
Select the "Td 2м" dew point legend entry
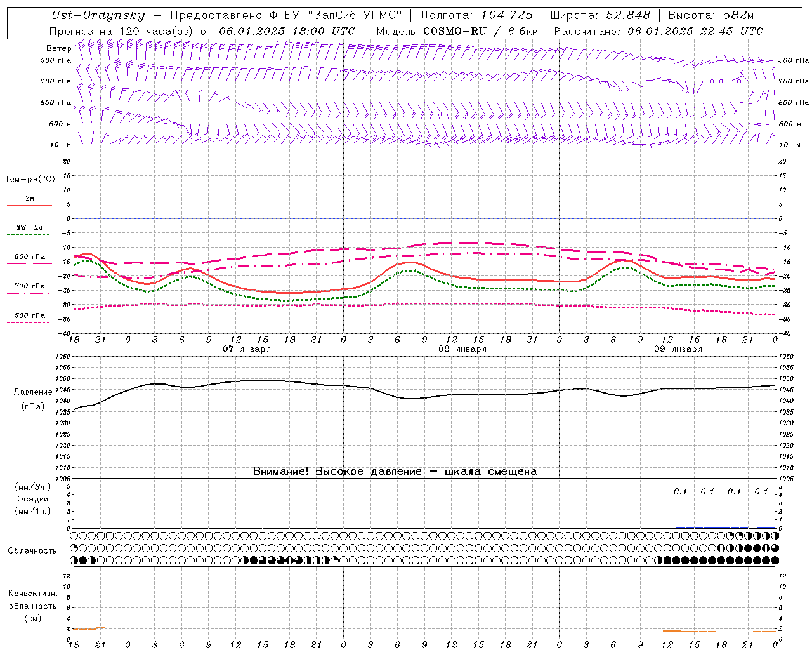(x=30, y=227)
